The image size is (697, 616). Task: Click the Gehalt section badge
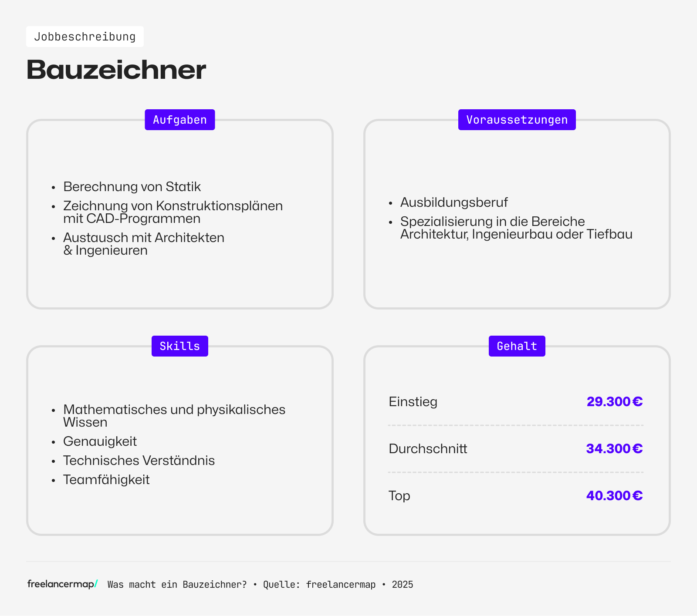(x=517, y=346)
